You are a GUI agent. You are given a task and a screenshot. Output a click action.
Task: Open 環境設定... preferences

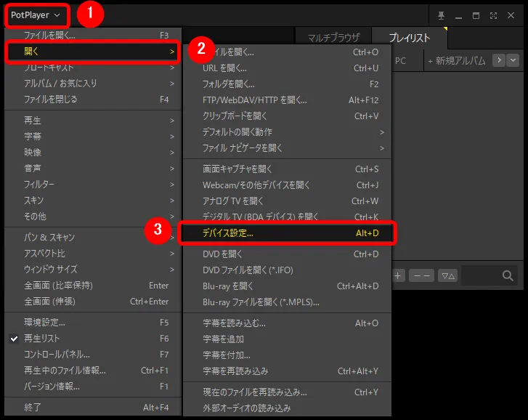pos(93,323)
